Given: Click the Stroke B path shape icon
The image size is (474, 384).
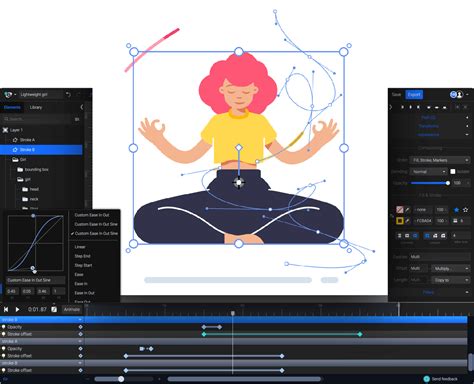Looking at the screenshot, I should pyautogui.click(x=15, y=150).
